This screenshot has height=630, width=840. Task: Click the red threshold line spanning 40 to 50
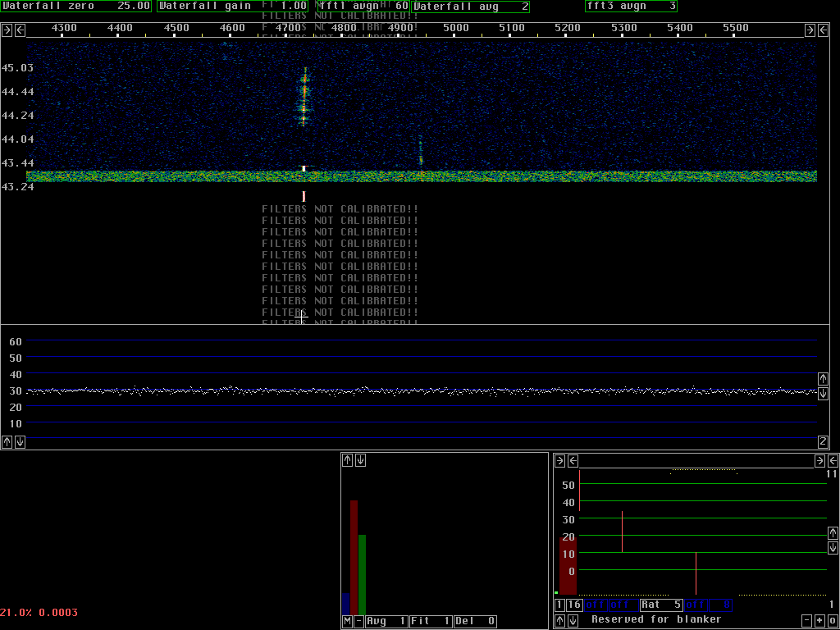(x=580, y=491)
